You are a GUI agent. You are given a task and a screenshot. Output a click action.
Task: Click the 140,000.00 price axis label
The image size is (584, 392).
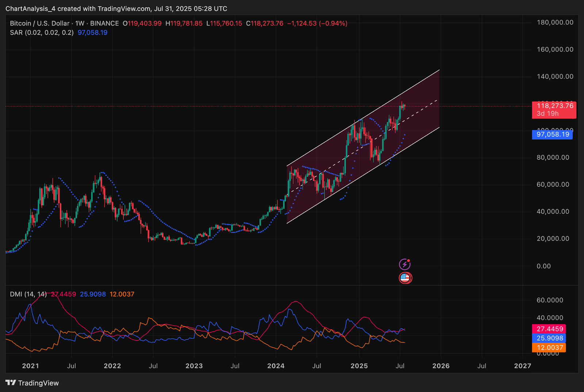pyautogui.click(x=555, y=76)
